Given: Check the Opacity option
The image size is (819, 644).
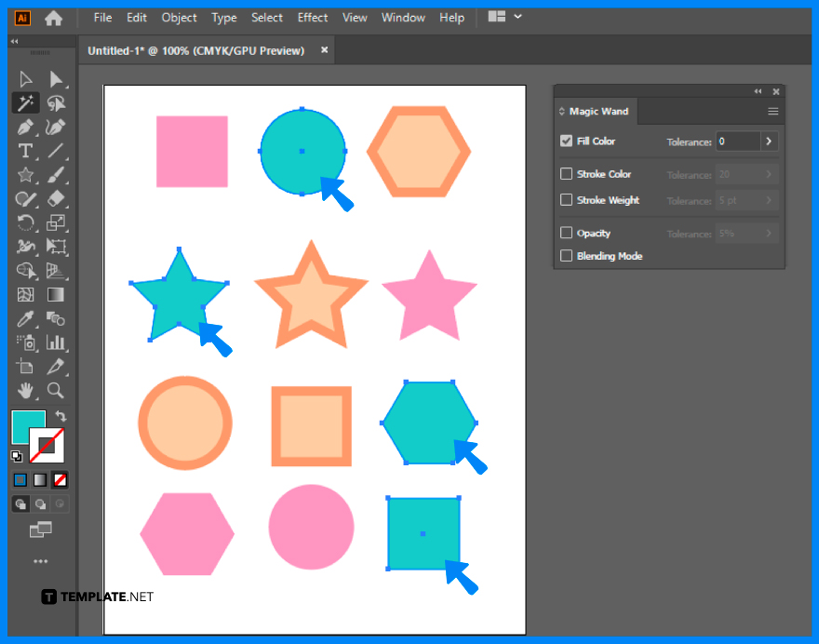Looking at the screenshot, I should click(x=567, y=233).
